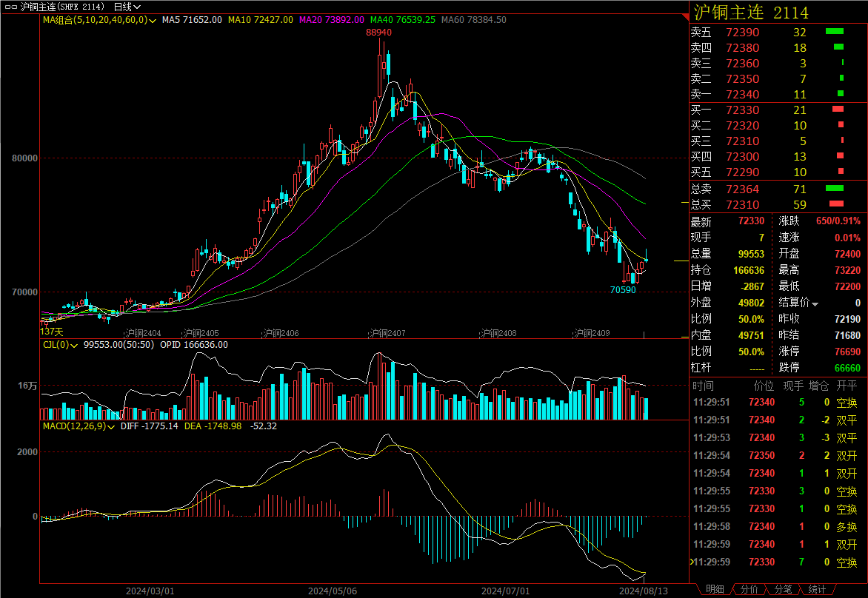
Task: Click the 最高 73220 value
Action: pyautogui.click(x=847, y=270)
